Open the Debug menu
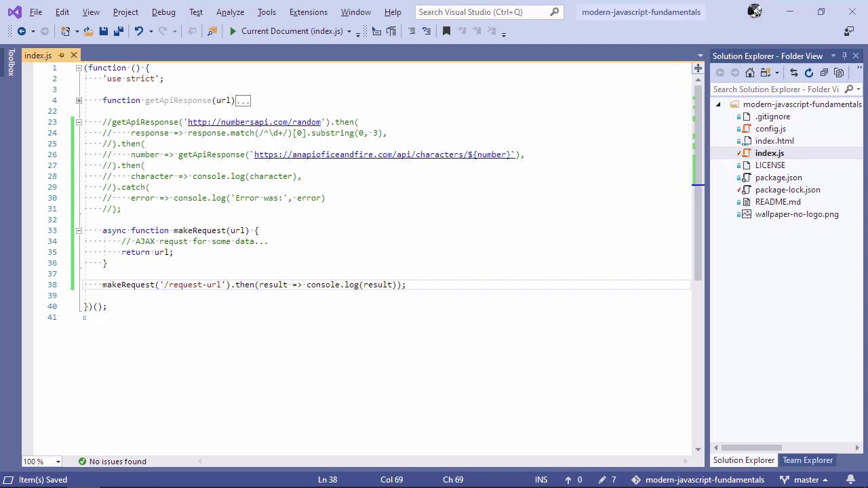This screenshot has width=868, height=488. coord(163,12)
